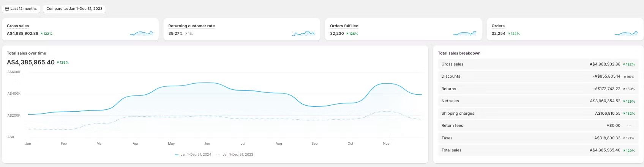The width and height of the screenshot is (644, 167).
Task: Open the Total sales breakdown panel title
Action: point(459,53)
